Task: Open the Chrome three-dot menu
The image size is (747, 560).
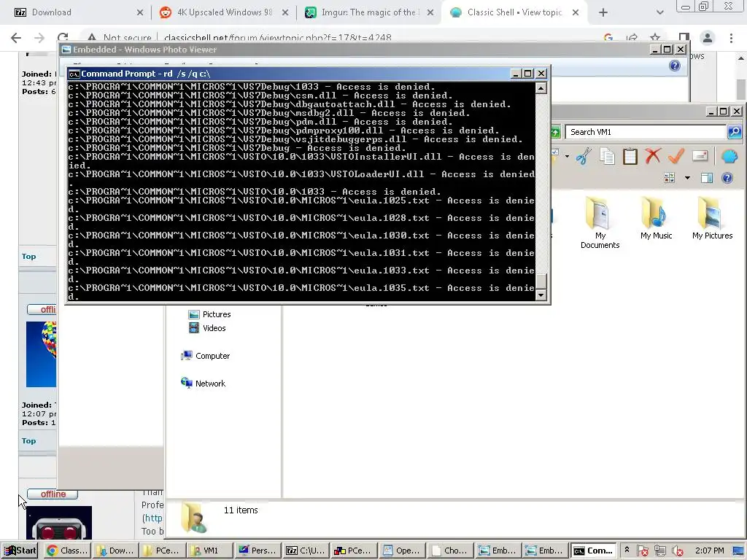Action: [731, 38]
